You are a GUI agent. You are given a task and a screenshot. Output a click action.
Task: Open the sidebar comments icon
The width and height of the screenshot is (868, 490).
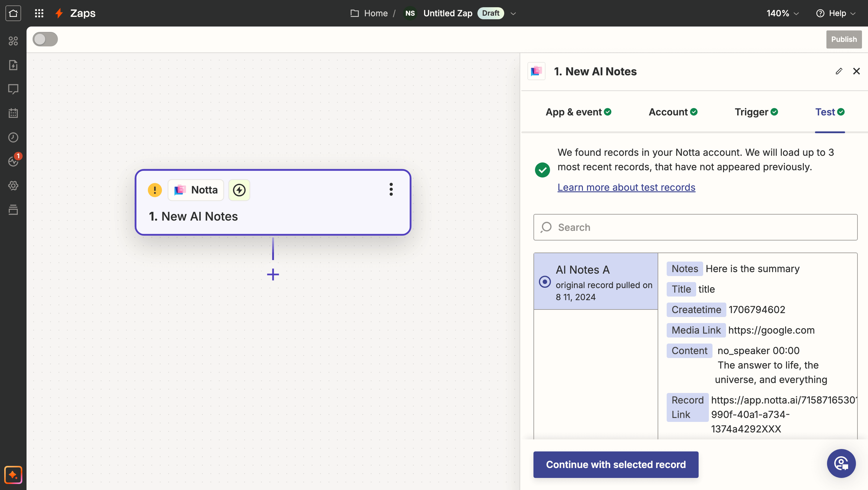coord(13,89)
